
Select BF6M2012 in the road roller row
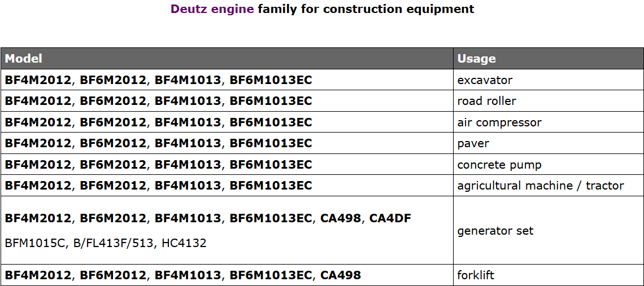[x=113, y=101]
